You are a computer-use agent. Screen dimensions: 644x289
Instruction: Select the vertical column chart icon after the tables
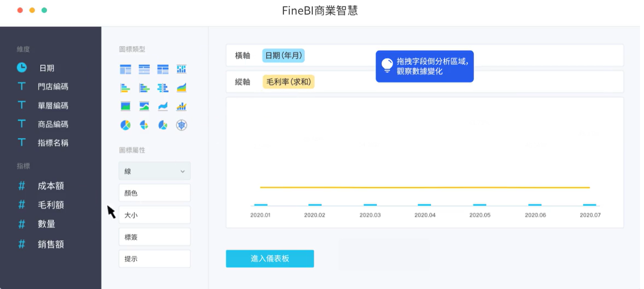pos(181,69)
